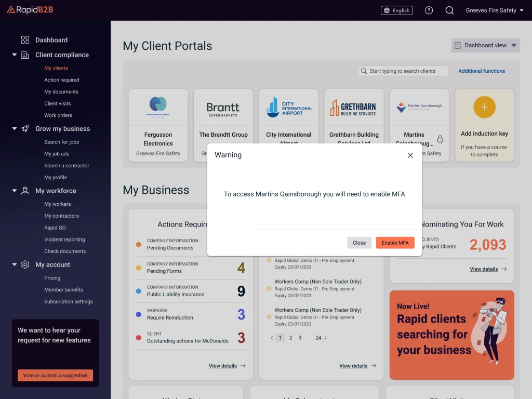The height and width of the screenshot is (399, 532).
Task: Collapse the My account section arrow
Action: 15,264
